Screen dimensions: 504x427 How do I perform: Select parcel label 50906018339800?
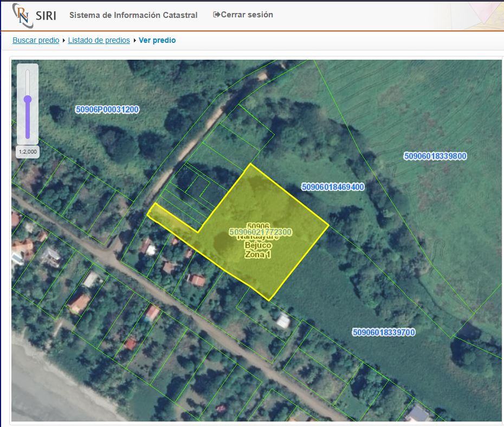click(435, 156)
